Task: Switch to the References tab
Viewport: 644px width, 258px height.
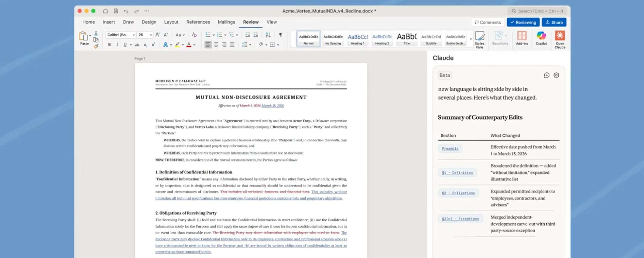Action: 198,22
